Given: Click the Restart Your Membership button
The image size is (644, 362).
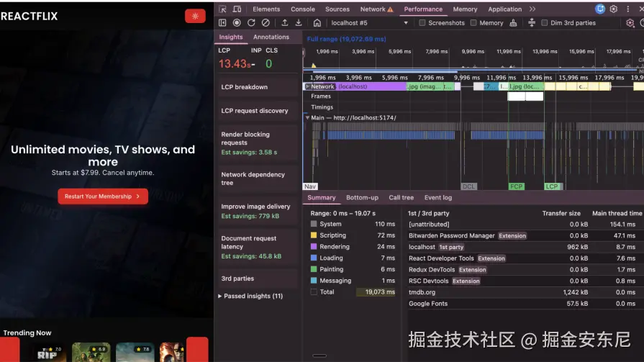Looking at the screenshot, I should (x=103, y=196).
